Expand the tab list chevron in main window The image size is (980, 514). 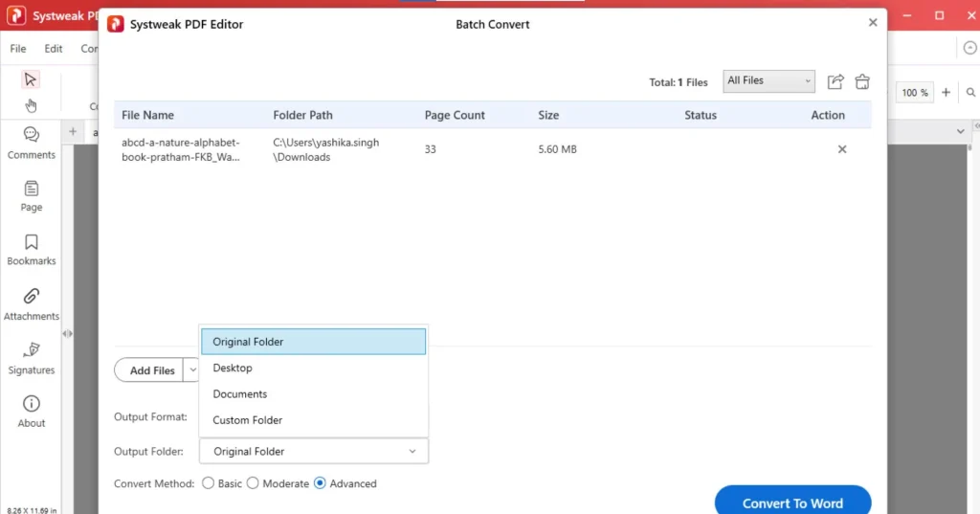click(961, 132)
